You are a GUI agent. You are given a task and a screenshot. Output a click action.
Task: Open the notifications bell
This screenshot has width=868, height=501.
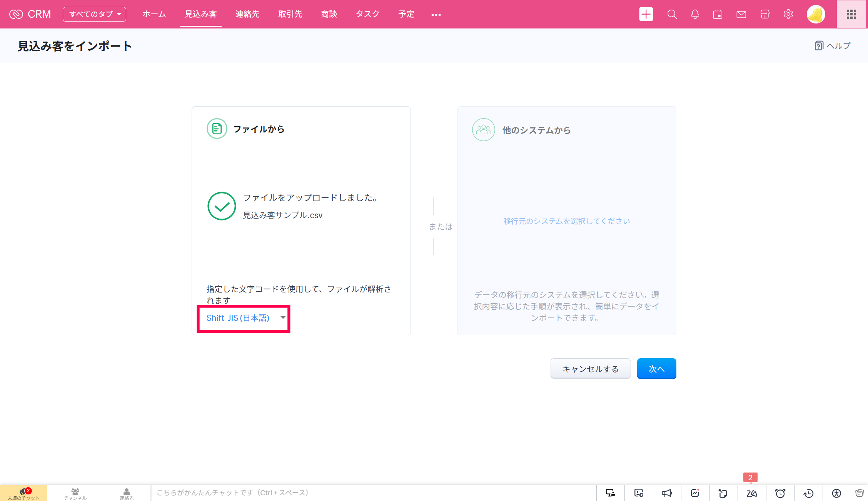coord(695,14)
